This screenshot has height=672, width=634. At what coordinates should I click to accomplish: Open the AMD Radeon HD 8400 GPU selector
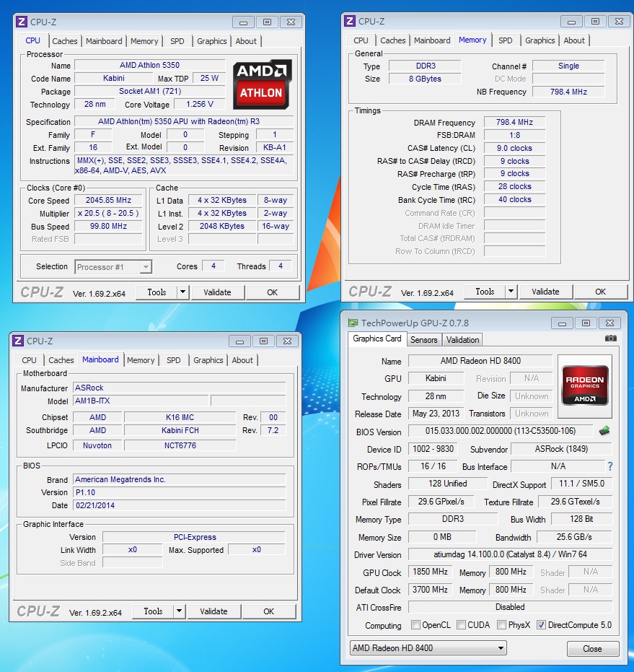(428, 648)
